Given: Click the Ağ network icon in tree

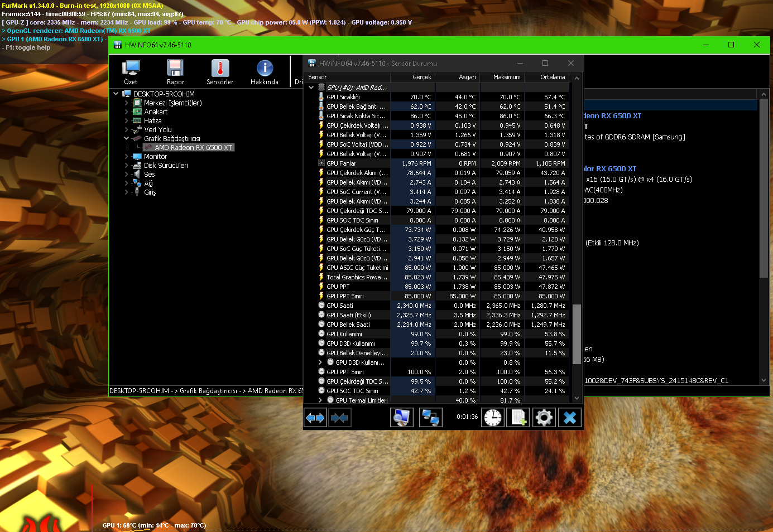Looking at the screenshot, I should 137,183.
